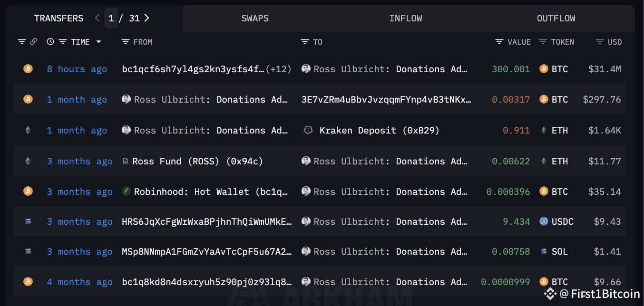Open the USD column filter
The image size is (644, 306).
(600, 42)
